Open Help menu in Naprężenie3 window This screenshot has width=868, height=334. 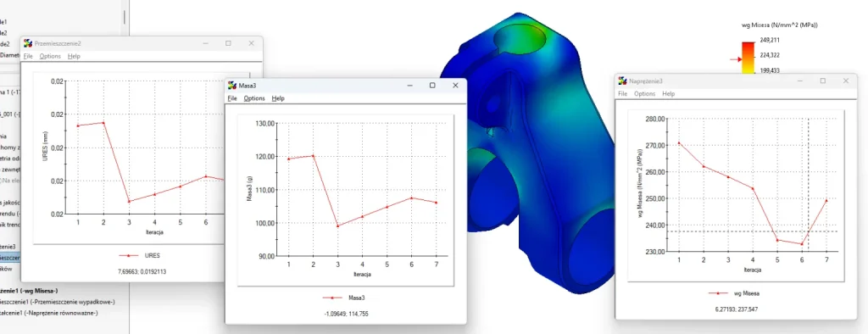click(668, 94)
